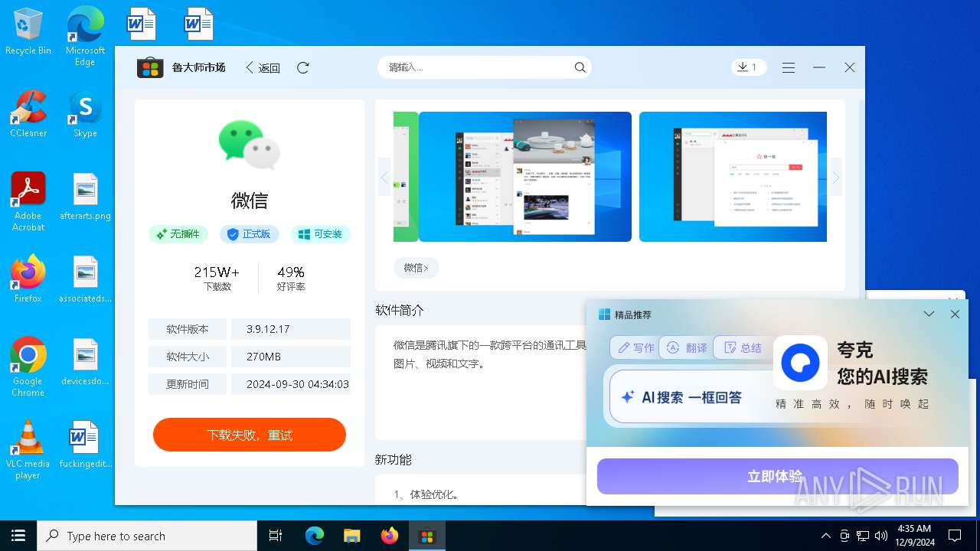Viewport: 980px width, 551px height.
Task: Open the Adobe Acrobat desktop shortcut
Action: pos(28,201)
